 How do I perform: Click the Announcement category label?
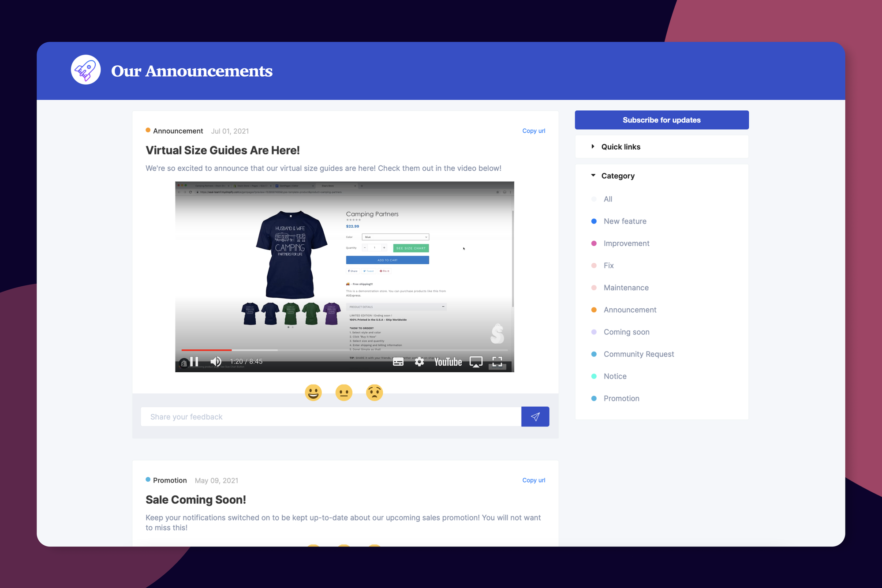click(630, 309)
